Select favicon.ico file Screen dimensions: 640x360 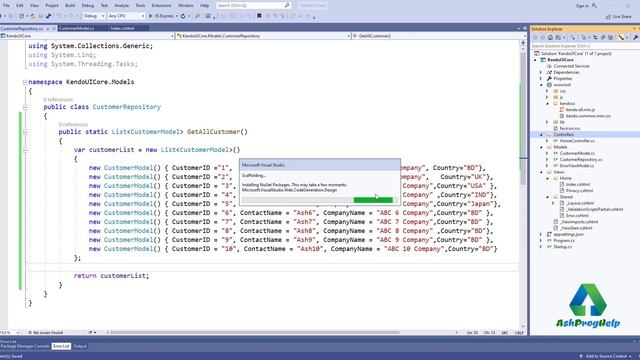tap(570, 129)
